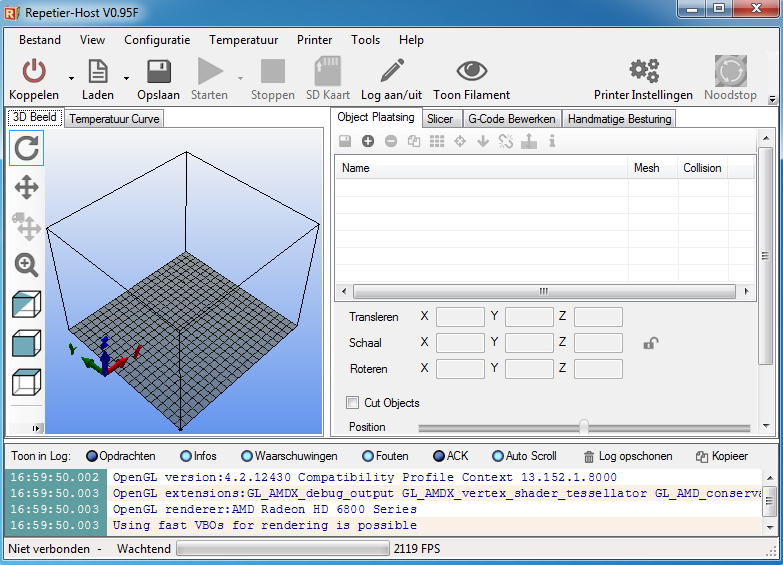Image resolution: width=783 pixels, height=565 pixels.
Task: Enable the Cut Objects checkbox
Action: tap(353, 403)
